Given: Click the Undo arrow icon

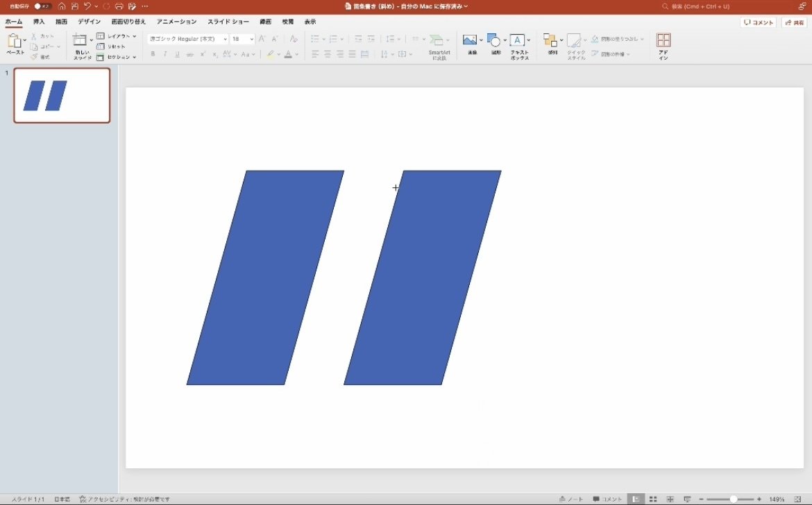Looking at the screenshot, I should pyautogui.click(x=87, y=6).
